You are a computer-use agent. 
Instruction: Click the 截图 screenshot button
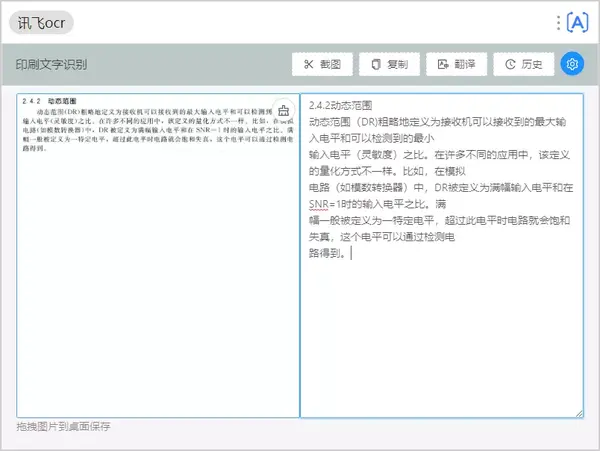point(322,64)
